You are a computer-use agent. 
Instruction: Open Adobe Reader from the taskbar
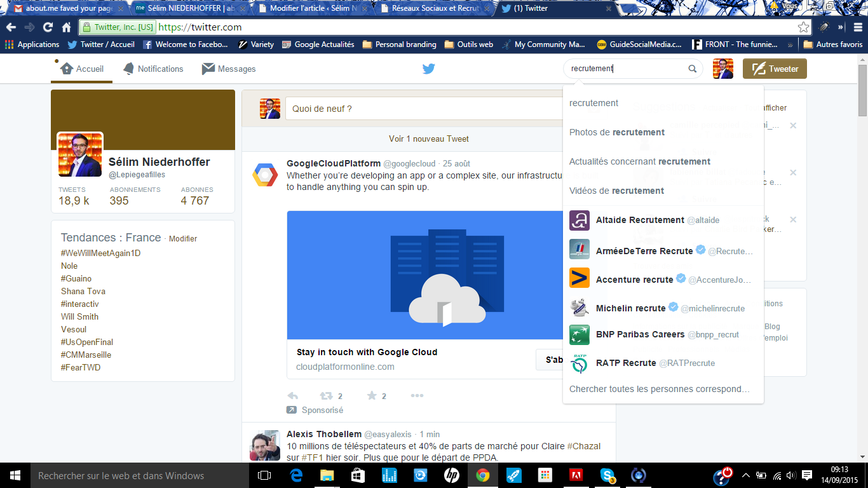coord(576,475)
